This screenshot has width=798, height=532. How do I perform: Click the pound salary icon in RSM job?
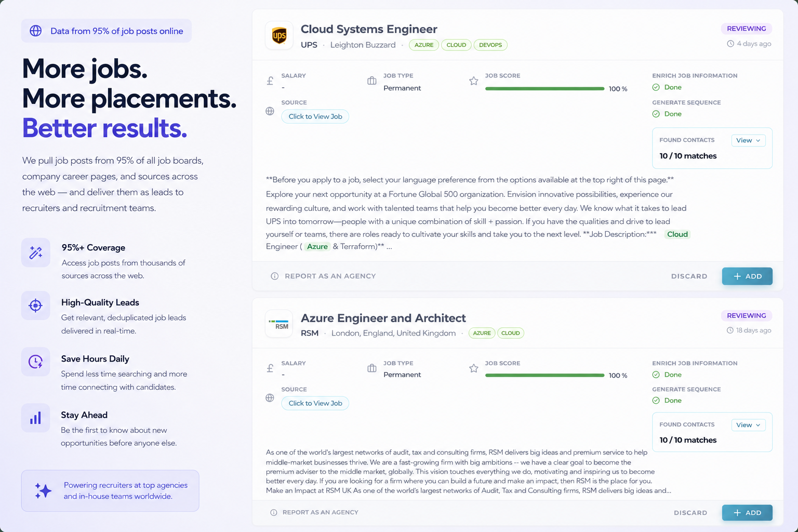270,368
